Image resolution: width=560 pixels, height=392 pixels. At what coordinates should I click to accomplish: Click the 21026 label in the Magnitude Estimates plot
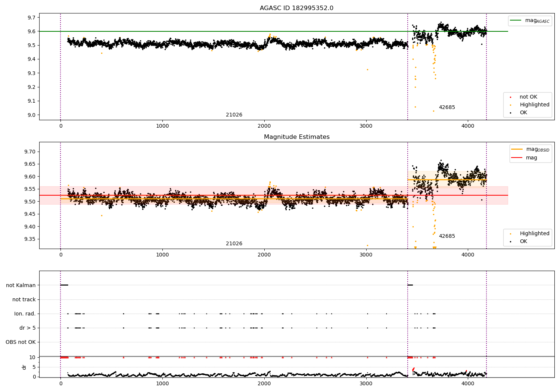tap(234, 244)
